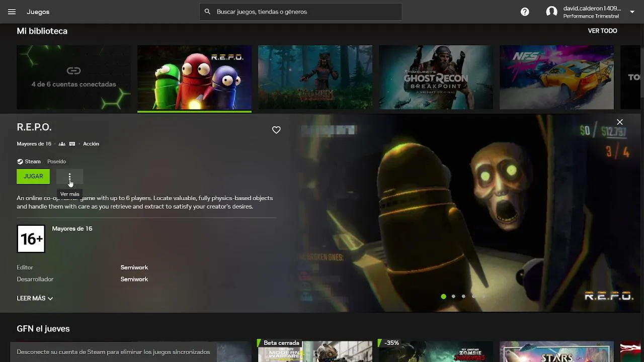Viewport: 644px width, 362px height.
Task: Click the keyboard support icon
Action: tap(72, 144)
